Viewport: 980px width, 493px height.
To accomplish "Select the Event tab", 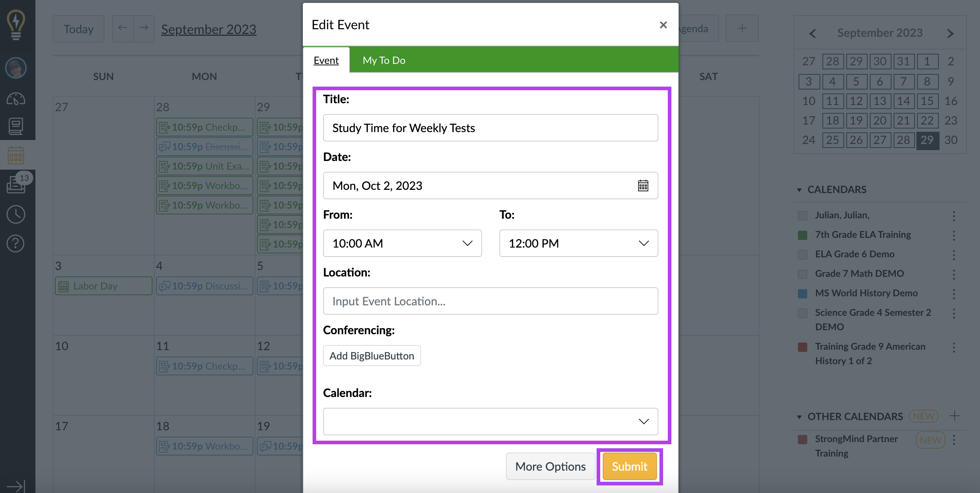I will coord(326,60).
